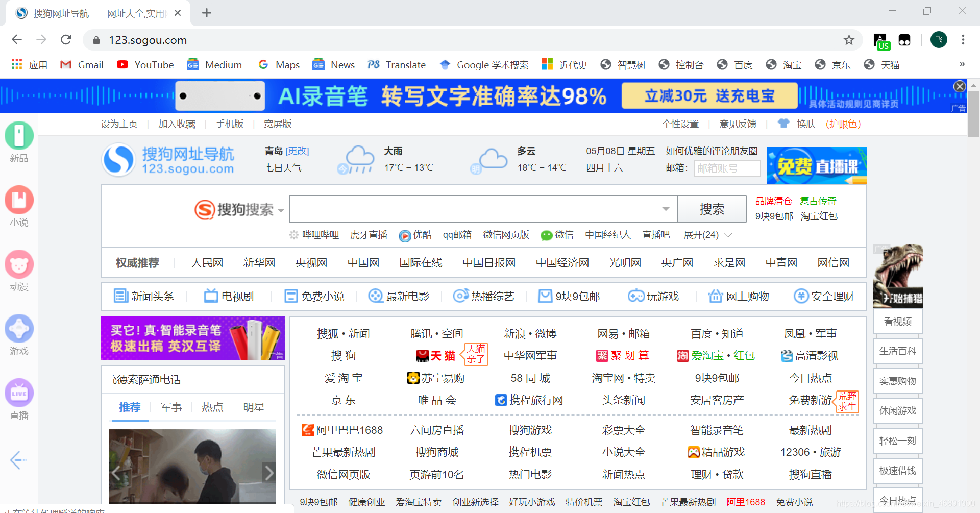
Task: Click the heavy rain weather icon
Action: [x=356, y=160]
